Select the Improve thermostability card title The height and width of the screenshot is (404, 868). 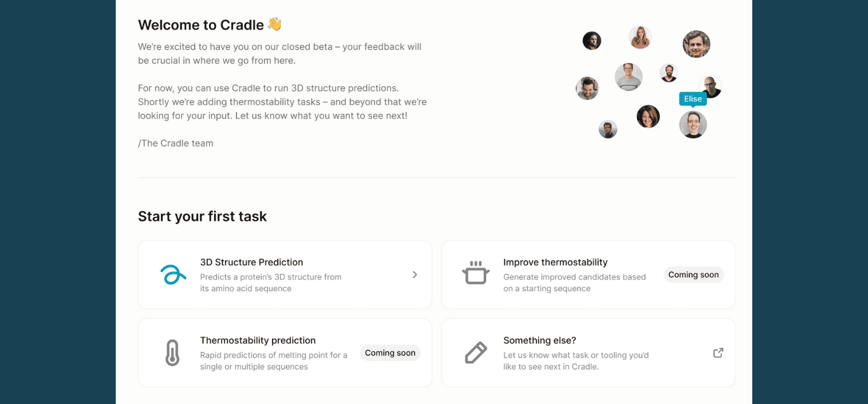(555, 262)
